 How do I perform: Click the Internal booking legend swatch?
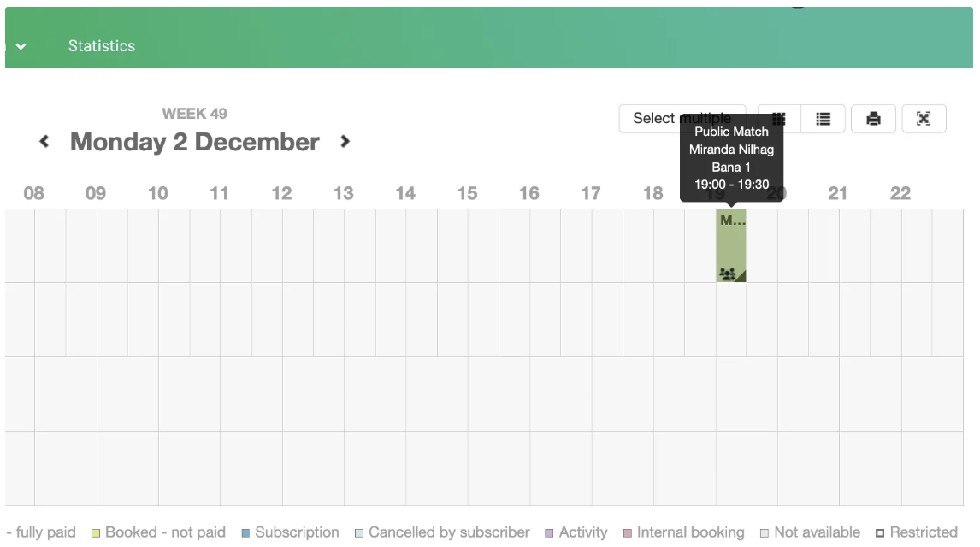click(x=628, y=533)
